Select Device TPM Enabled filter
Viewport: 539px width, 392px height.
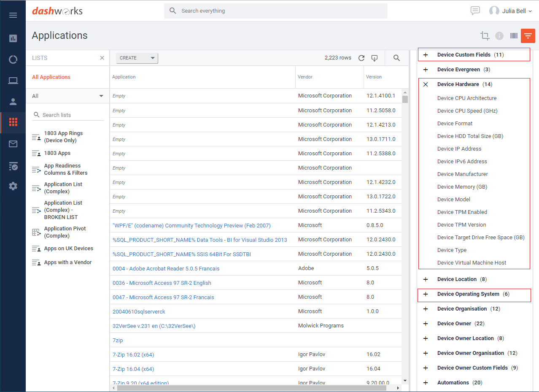462,212
